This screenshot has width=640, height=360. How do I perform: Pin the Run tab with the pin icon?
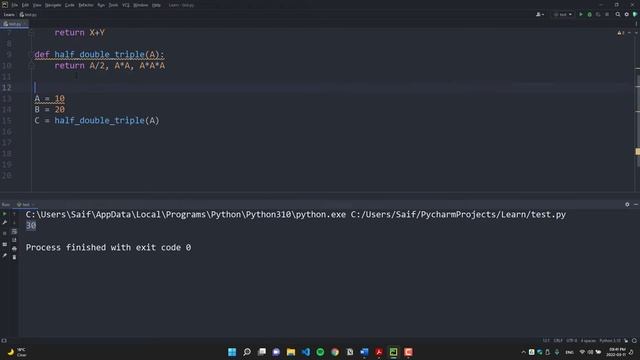(4, 256)
